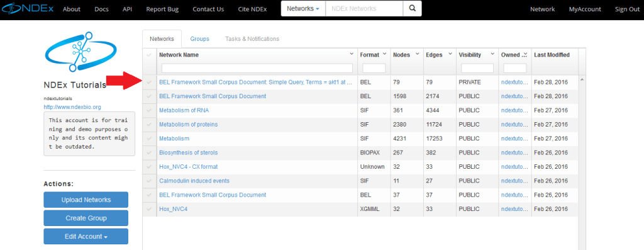Open the Metabolism of proteins network link

[189, 124]
